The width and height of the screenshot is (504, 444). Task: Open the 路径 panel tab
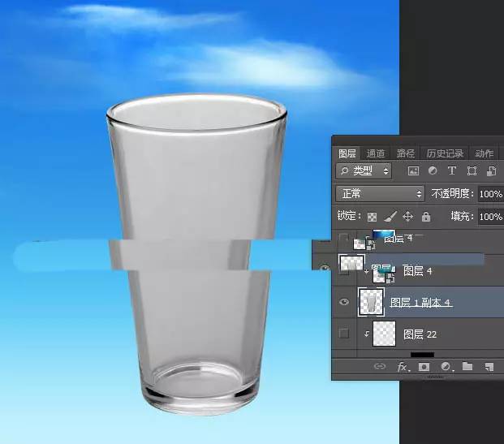[405, 153]
